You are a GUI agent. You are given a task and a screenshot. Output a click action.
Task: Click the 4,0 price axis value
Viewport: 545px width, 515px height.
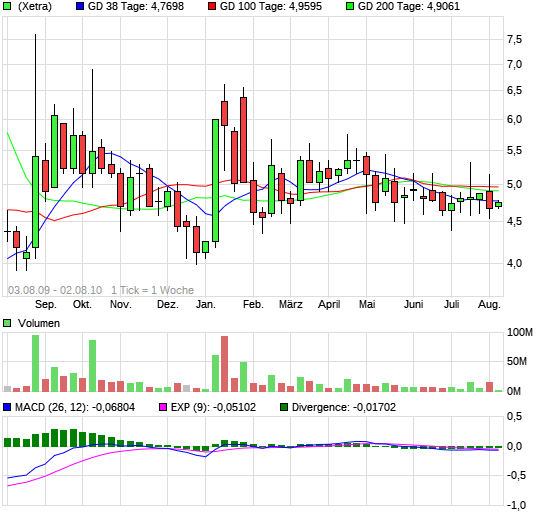pos(514,263)
